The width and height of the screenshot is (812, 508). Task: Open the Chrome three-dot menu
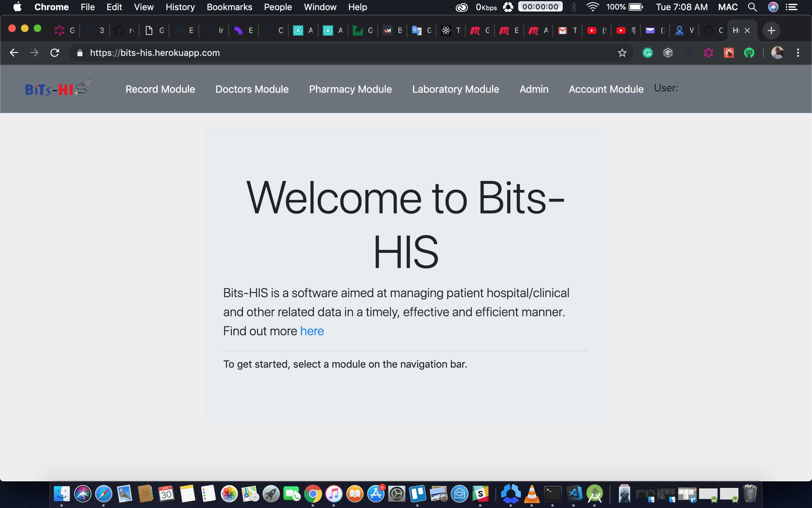pyautogui.click(x=798, y=53)
